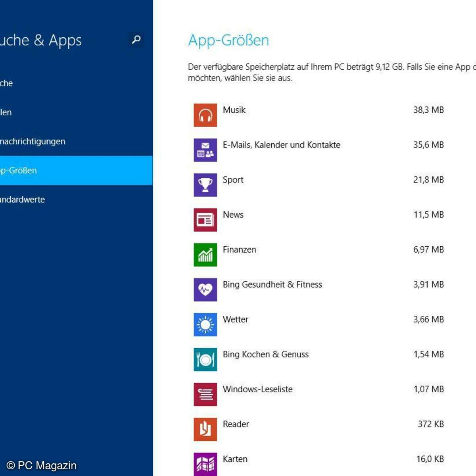This screenshot has width=476, height=476.
Task: Click the Reader app name label
Action: pyautogui.click(x=236, y=424)
